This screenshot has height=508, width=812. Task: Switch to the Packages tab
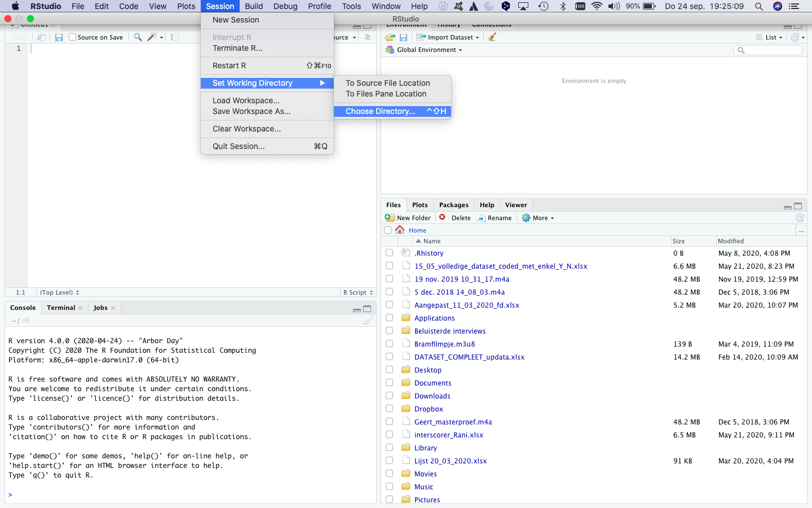(x=453, y=205)
